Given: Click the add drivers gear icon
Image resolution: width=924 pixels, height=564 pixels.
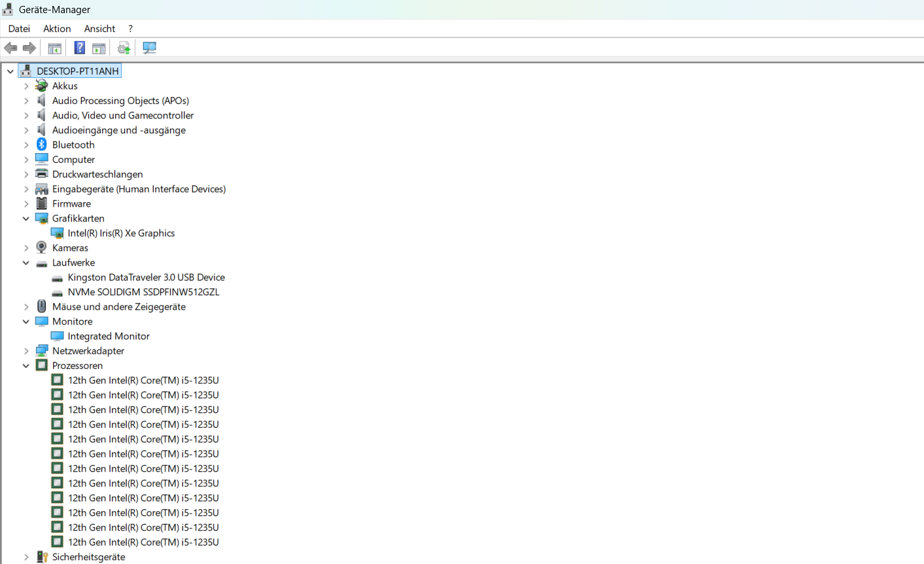Looking at the screenshot, I should coord(124,48).
